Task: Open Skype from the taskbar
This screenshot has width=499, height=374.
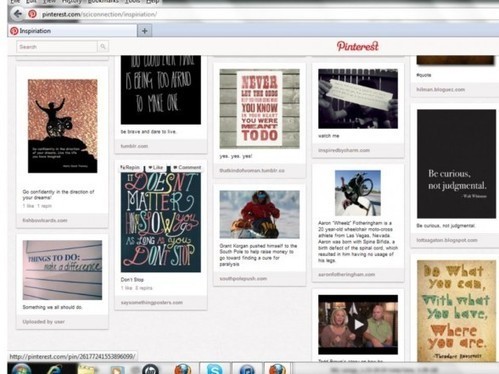Action: point(214,369)
